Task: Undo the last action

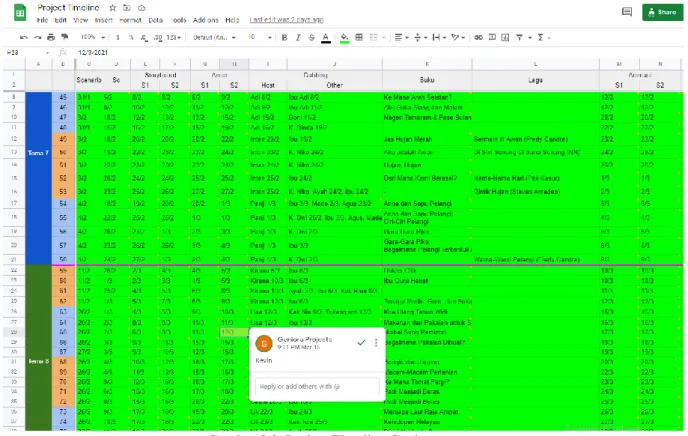Action: (x=24, y=38)
